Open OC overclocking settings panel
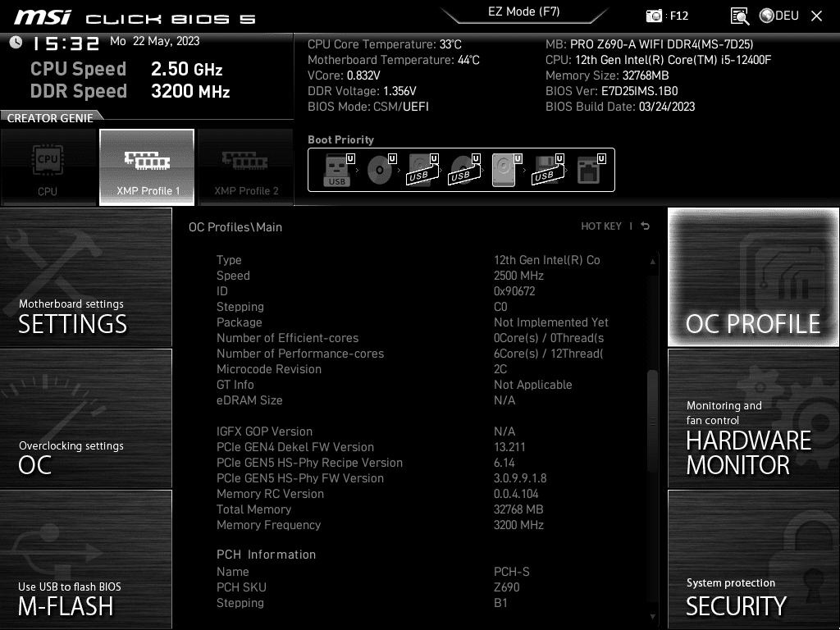 85,418
